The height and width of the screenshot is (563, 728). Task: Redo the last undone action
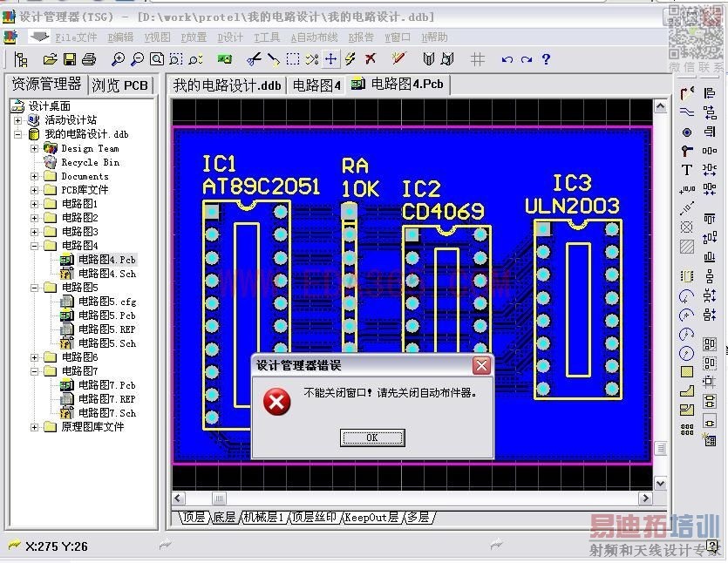526,59
